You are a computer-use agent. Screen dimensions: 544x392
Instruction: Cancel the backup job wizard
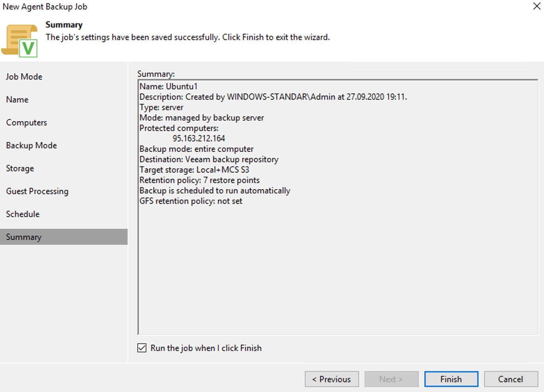click(x=511, y=379)
